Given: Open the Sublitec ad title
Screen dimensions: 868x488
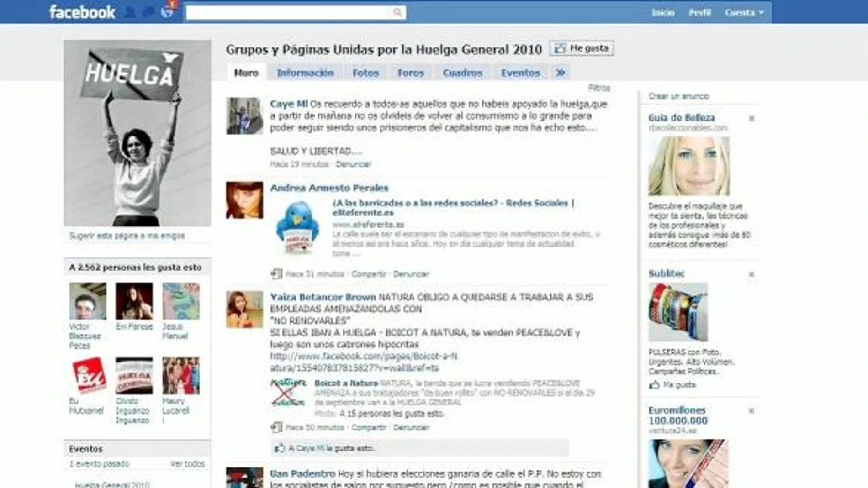Looking at the screenshot, I should (667, 273).
